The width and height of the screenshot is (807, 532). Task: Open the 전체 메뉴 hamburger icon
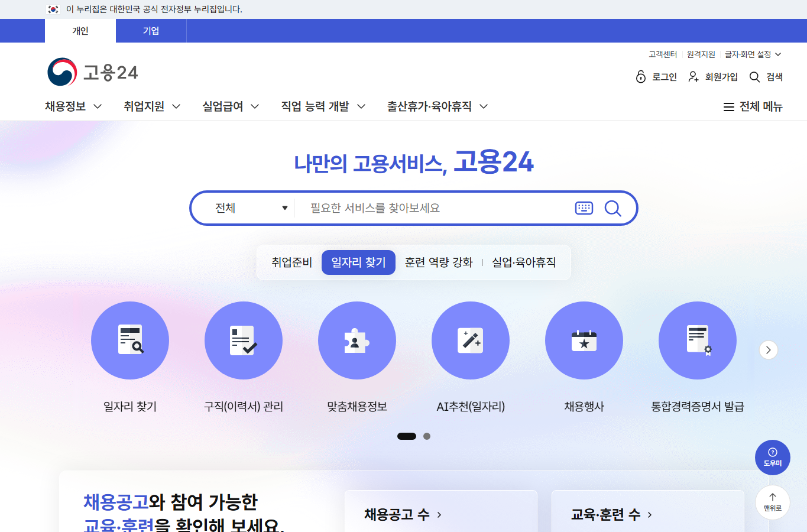point(729,107)
